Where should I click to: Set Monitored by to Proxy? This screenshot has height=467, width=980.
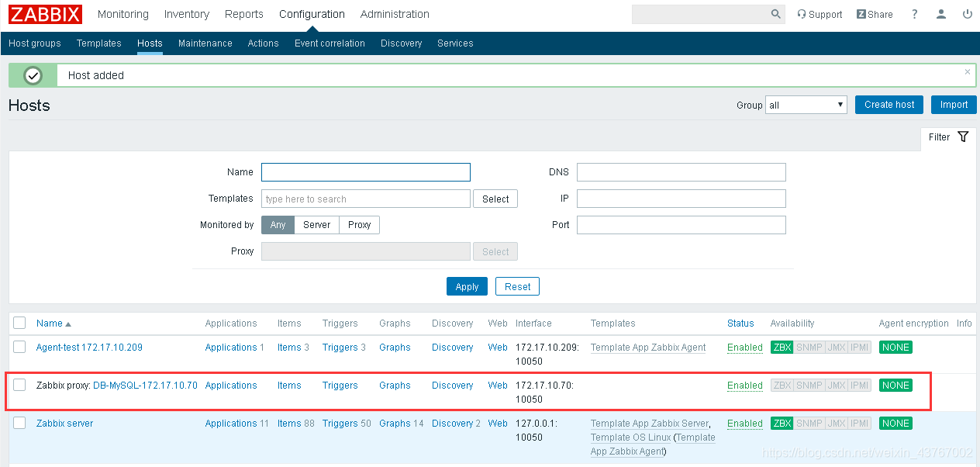[x=359, y=225]
